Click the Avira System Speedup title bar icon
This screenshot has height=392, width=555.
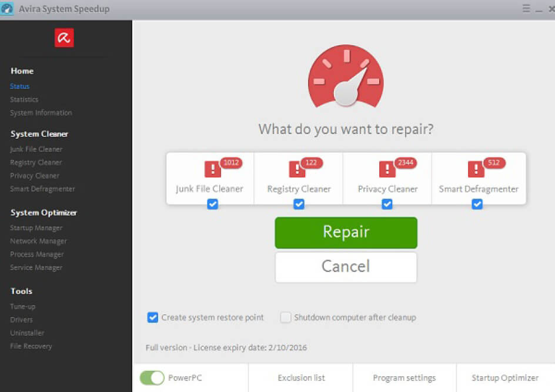tap(6, 9)
